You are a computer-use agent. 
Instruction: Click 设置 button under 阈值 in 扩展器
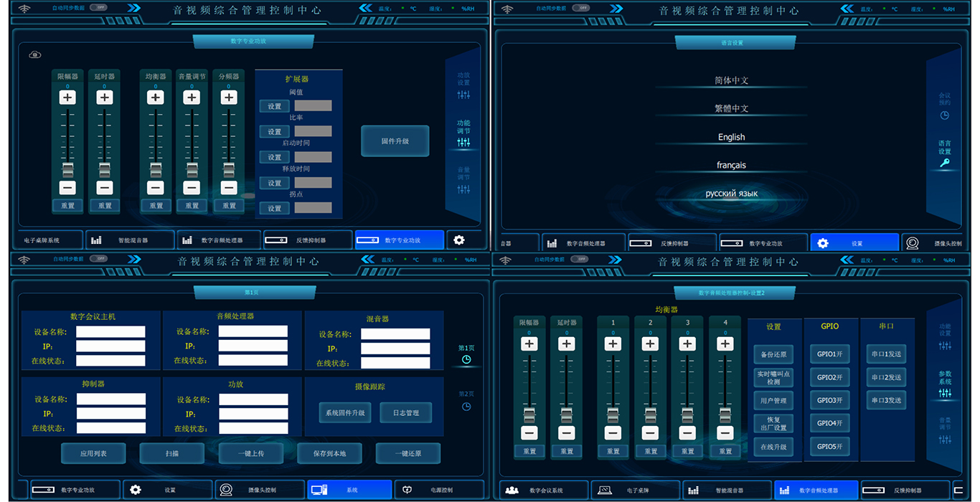tap(274, 106)
